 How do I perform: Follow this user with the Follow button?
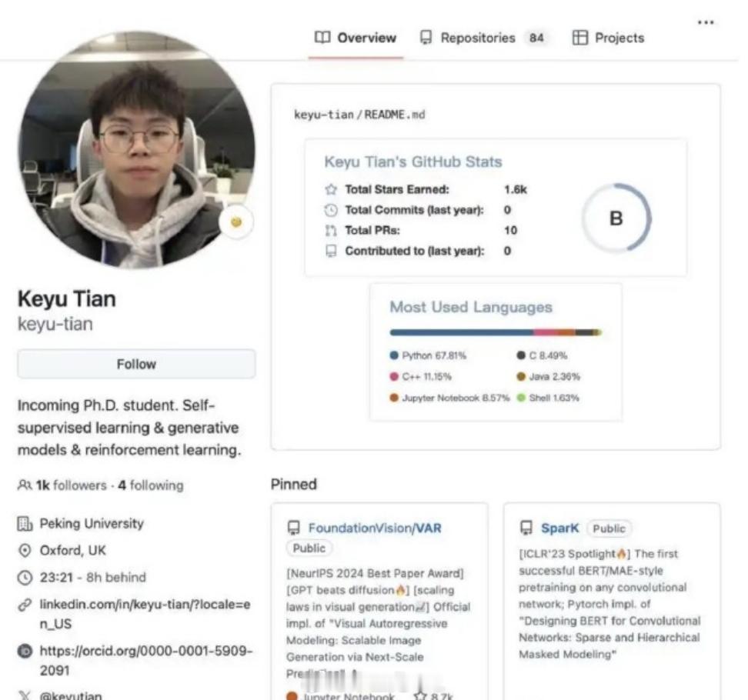pyautogui.click(x=136, y=365)
